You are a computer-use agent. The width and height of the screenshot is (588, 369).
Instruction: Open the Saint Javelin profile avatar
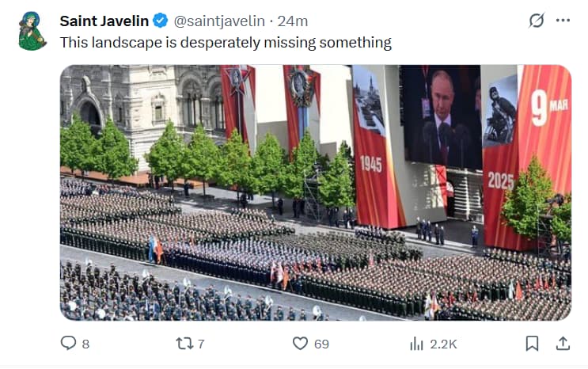tap(32, 31)
